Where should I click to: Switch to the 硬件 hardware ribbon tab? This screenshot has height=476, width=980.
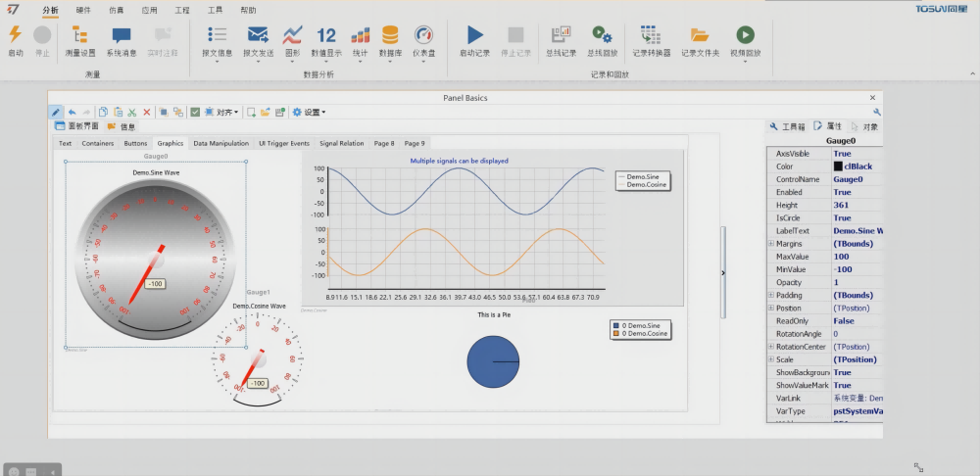click(x=83, y=10)
